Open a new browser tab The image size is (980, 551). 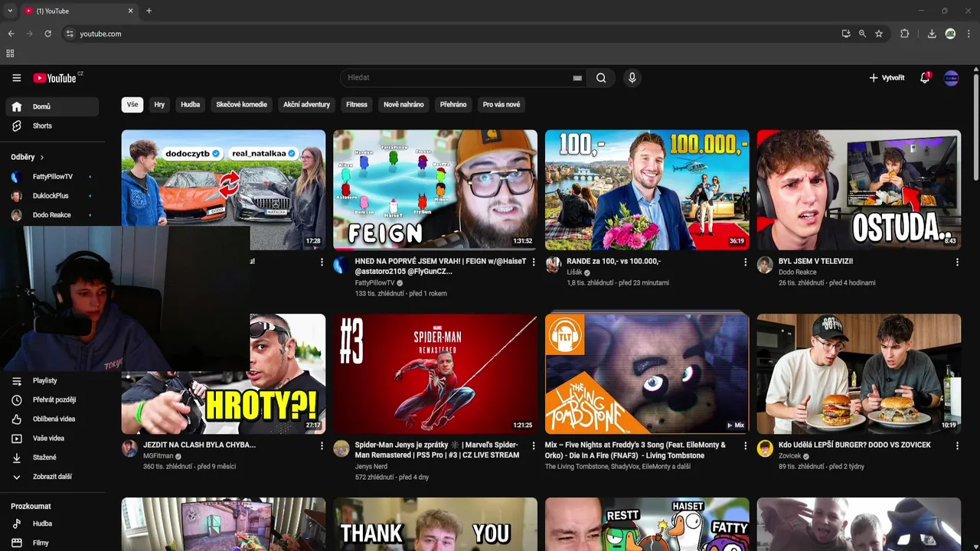click(149, 11)
